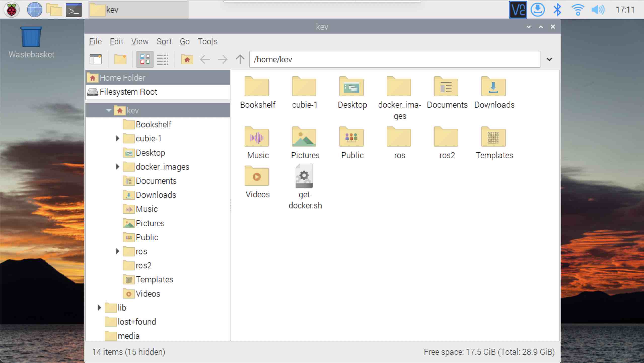This screenshot has height=363, width=644.
Task: Expand the ros folder in sidebar
Action: tap(117, 251)
